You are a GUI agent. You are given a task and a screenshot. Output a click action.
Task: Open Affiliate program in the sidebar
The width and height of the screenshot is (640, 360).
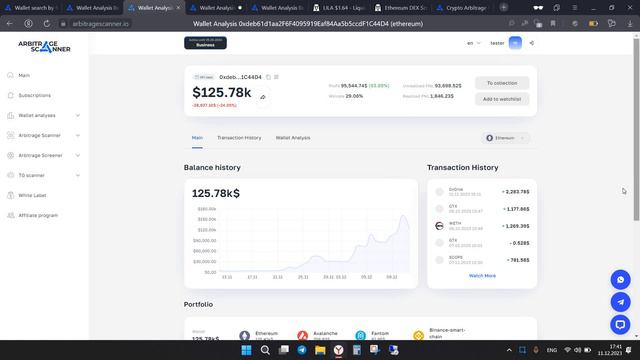click(38, 216)
